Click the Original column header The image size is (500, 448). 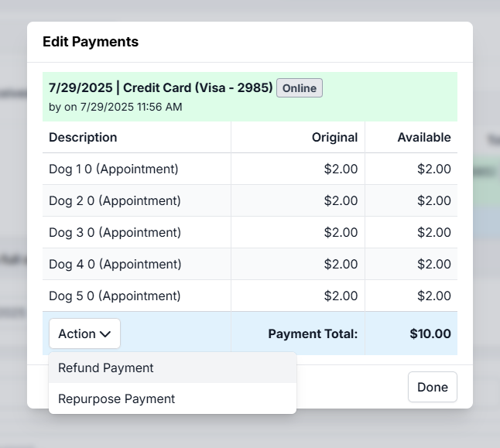pyautogui.click(x=334, y=137)
